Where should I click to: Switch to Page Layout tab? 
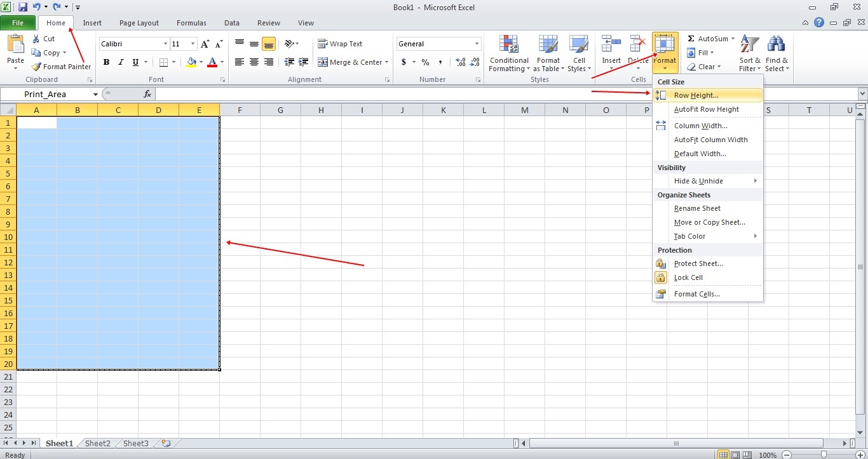click(x=139, y=23)
